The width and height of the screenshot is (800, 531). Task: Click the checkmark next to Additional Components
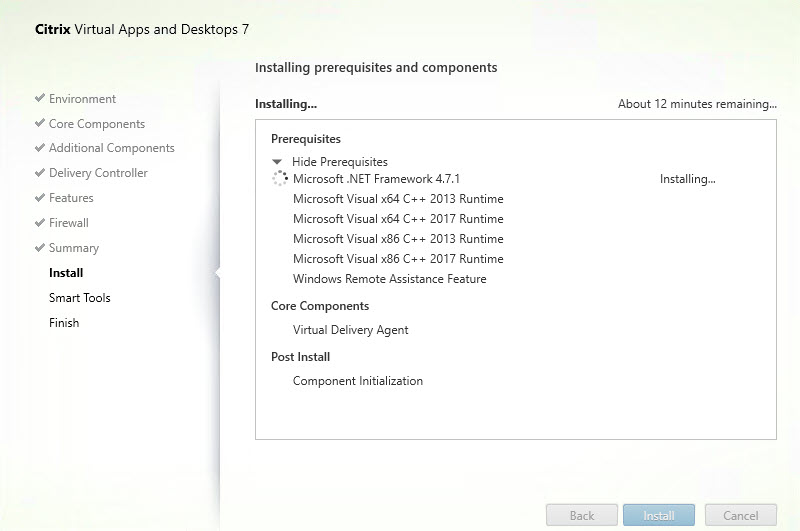coord(39,148)
